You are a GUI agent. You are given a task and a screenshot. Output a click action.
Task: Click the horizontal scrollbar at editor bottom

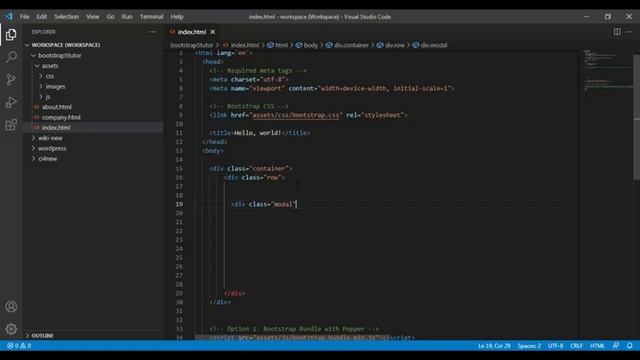[x=293, y=338]
